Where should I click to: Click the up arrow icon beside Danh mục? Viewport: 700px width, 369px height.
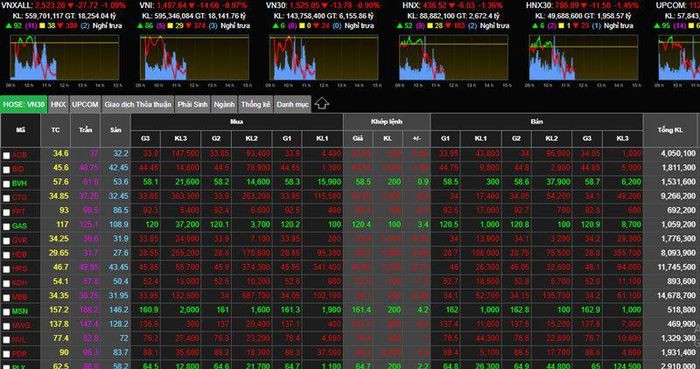point(321,104)
